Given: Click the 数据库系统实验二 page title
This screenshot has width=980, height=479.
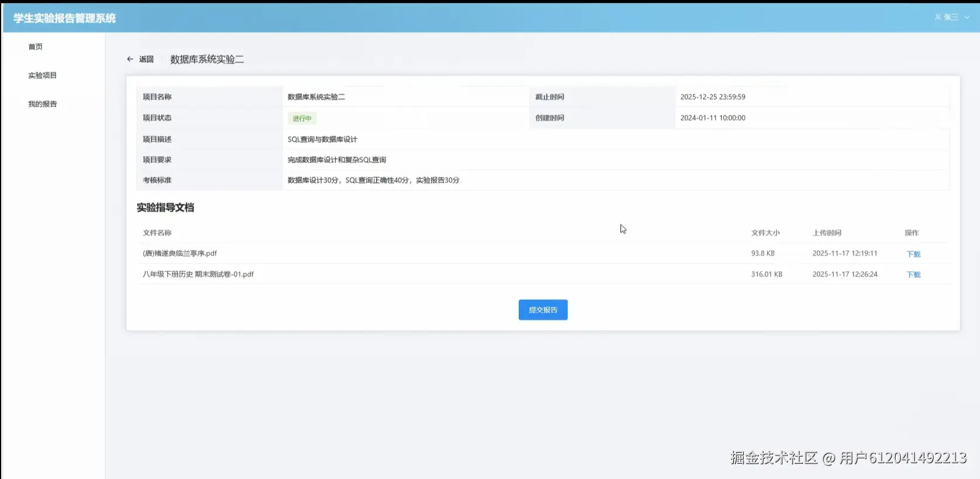Looking at the screenshot, I should click(x=207, y=59).
